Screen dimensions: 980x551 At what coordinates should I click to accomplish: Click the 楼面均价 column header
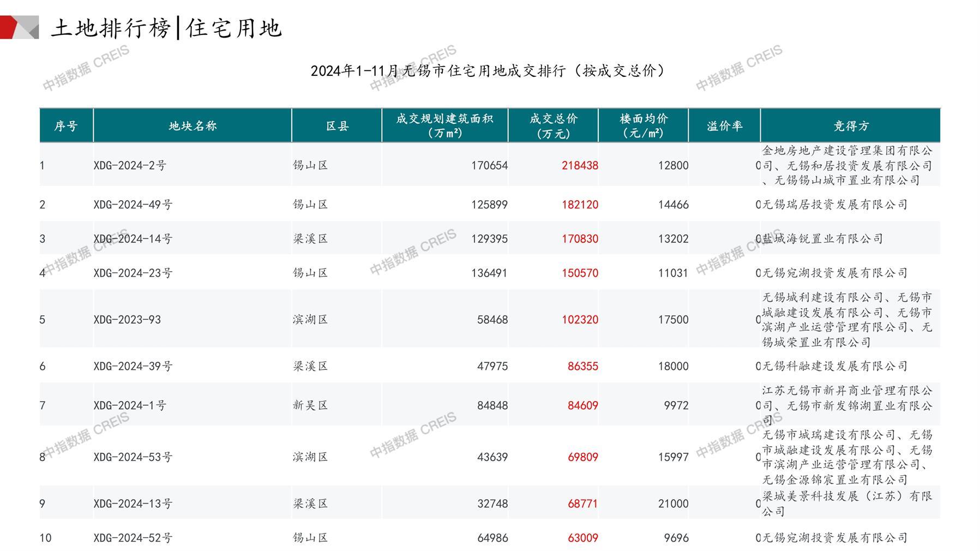[644, 126]
